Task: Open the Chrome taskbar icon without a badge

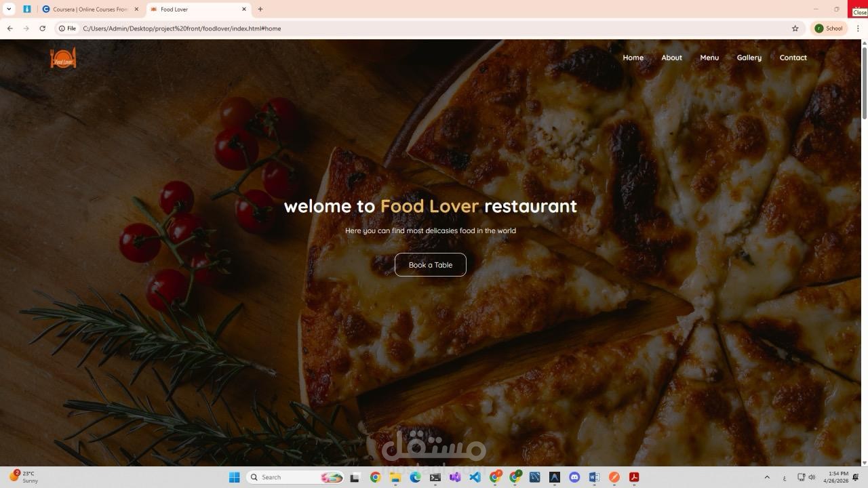Action: [375, 477]
